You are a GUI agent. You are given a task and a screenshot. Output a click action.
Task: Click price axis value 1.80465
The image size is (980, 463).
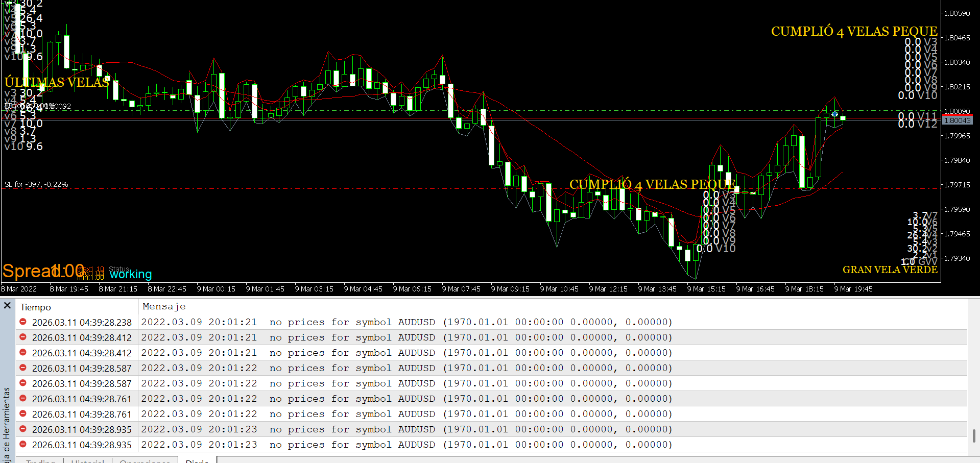957,38
